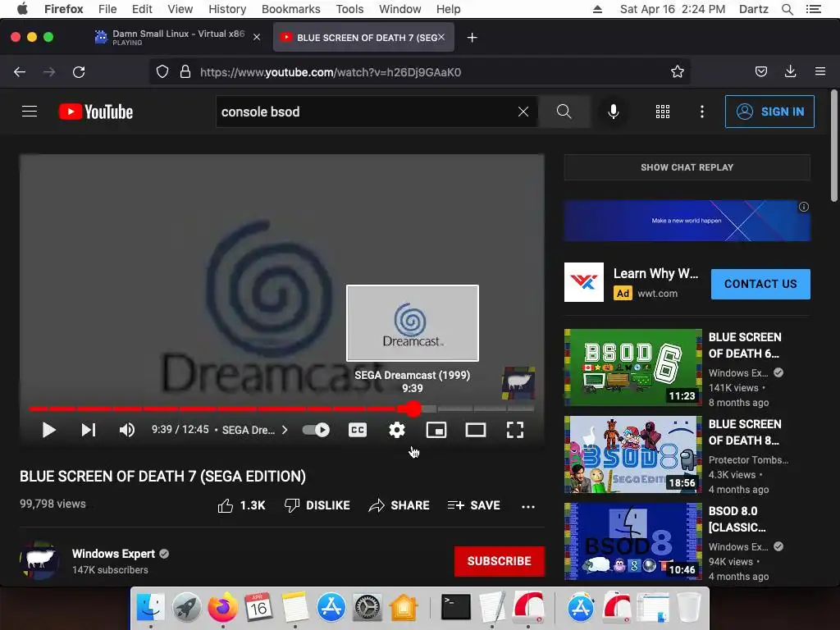Open Finder from the Dock
This screenshot has height=630, width=840.
[x=151, y=607]
